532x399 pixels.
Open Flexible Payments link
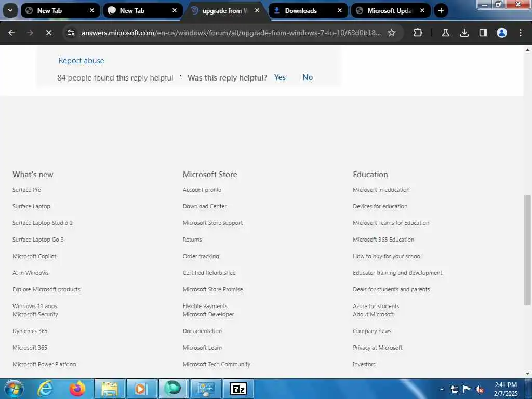tap(205, 306)
